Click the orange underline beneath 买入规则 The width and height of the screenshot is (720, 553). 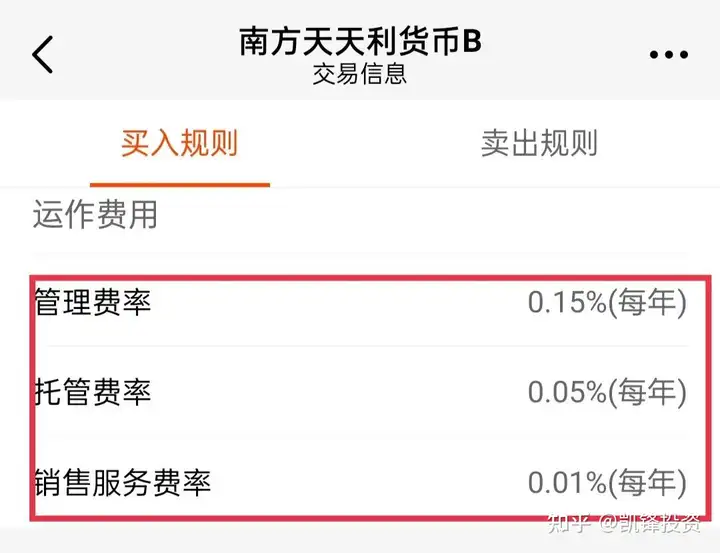[x=180, y=185]
